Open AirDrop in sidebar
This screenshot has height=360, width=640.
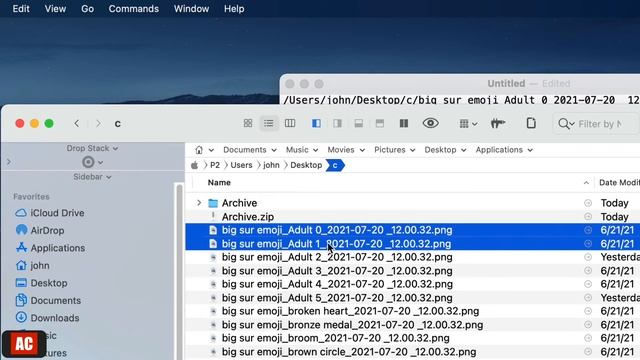(40, 230)
